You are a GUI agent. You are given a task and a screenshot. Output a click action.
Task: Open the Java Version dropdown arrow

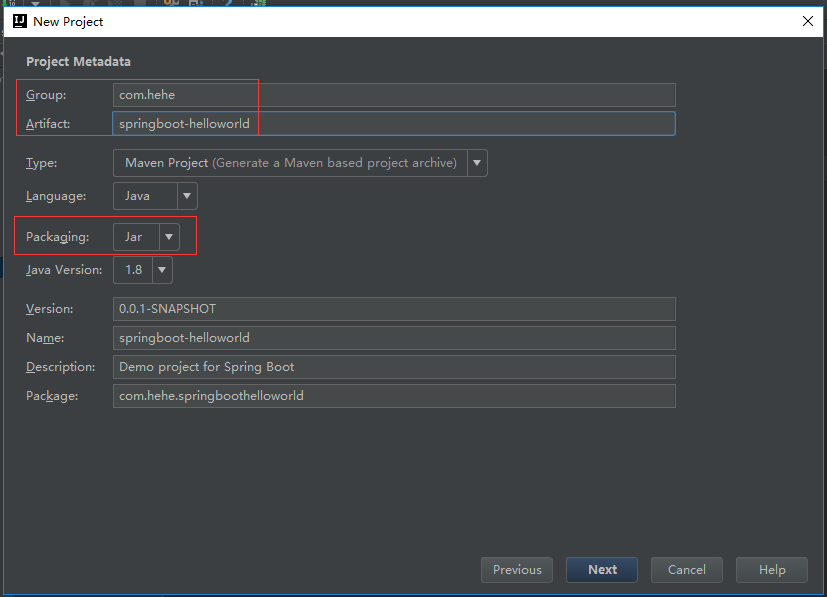(162, 270)
